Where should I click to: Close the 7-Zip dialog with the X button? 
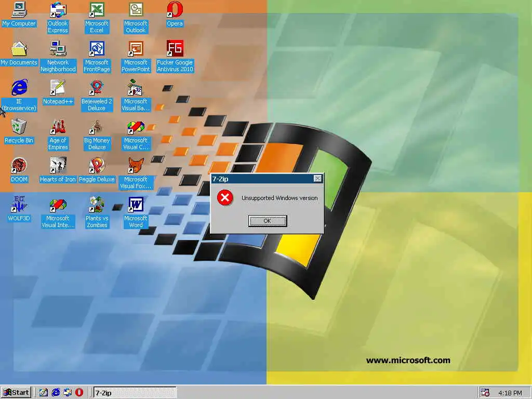pyautogui.click(x=317, y=179)
